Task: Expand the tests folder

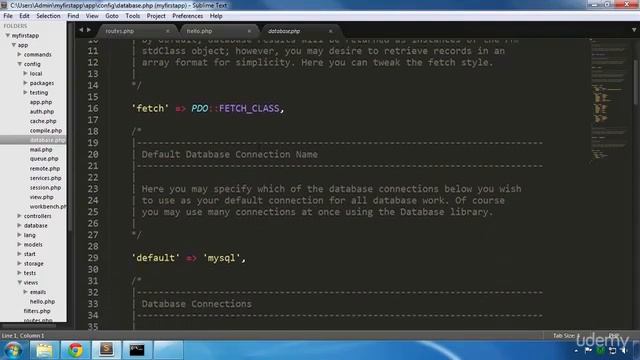Action: (x=19, y=273)
